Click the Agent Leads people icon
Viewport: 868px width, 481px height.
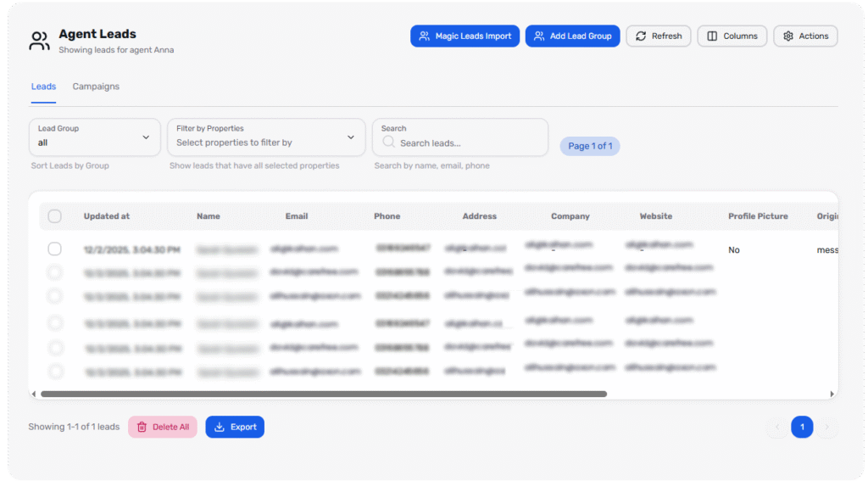coord(39,41)
